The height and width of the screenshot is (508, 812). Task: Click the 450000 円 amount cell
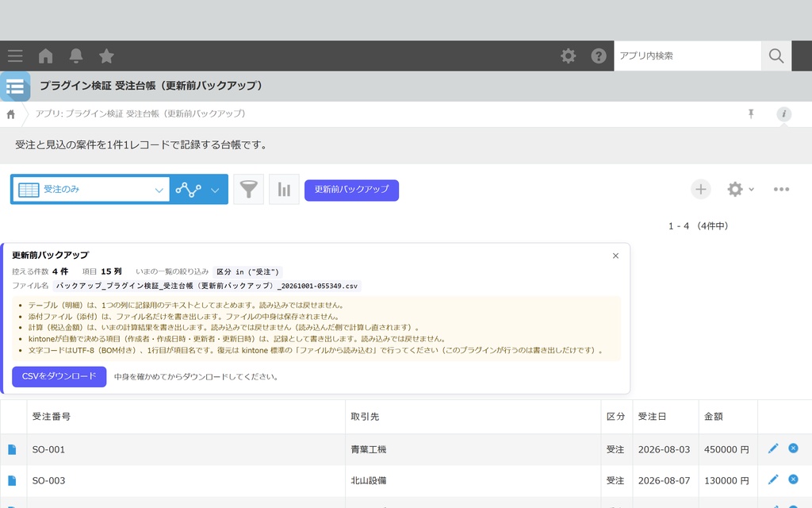point(728,449)
